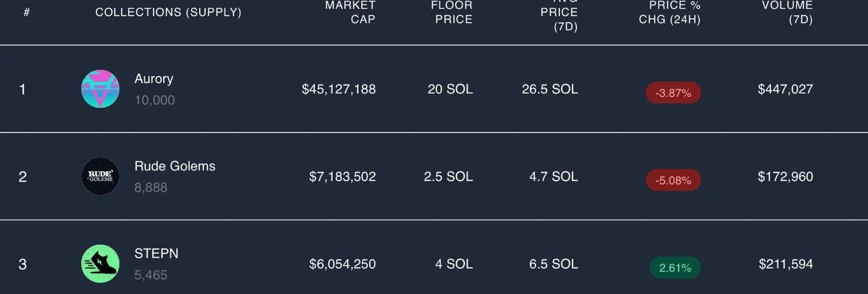868x294 pixels.
Task: Select the green 2.61% change badge
Action: [675, 267]
